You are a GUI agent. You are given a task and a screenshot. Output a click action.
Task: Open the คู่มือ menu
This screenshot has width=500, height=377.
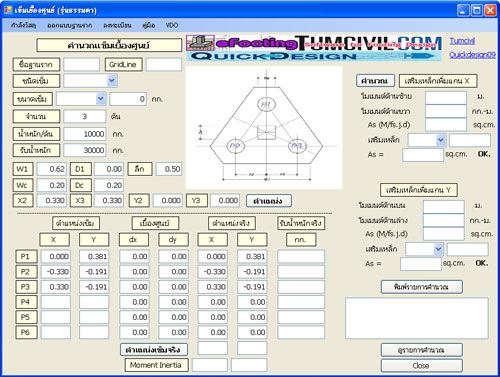149,25
